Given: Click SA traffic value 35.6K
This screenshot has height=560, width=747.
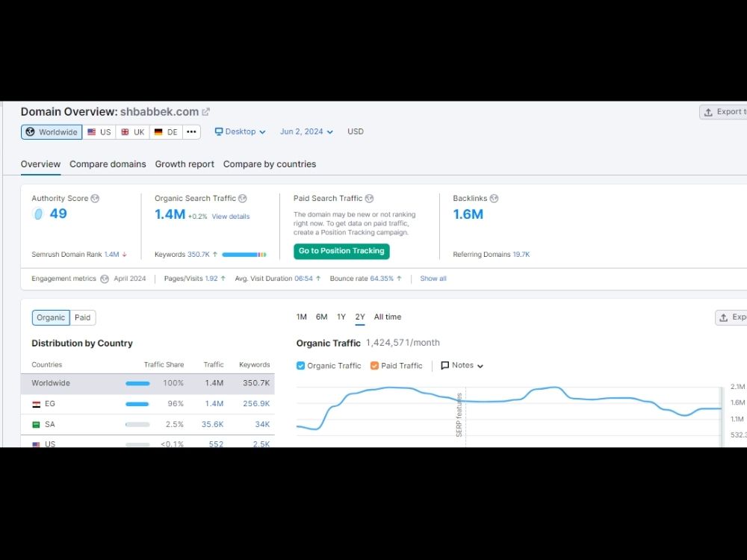Looking at the screenshot, I should coord(212,424).
